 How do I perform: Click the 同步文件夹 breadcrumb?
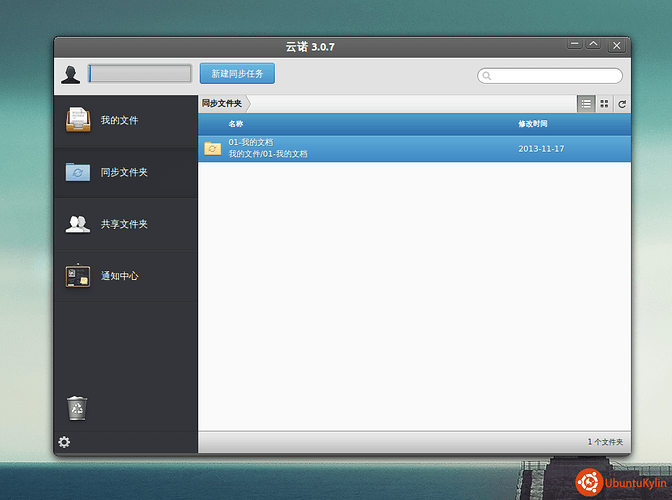222,103
